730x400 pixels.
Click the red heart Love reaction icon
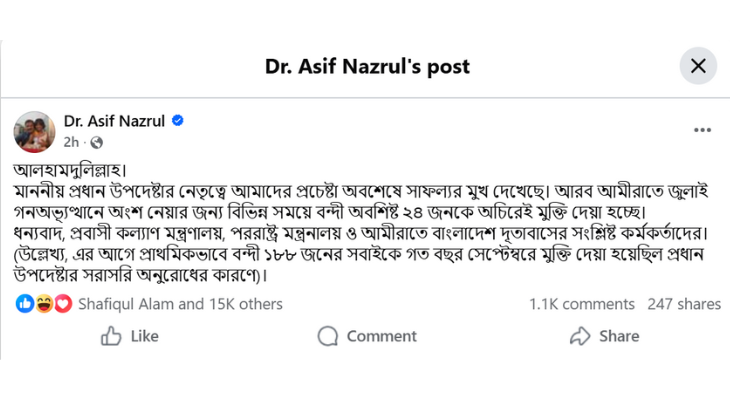click(62, 303)
